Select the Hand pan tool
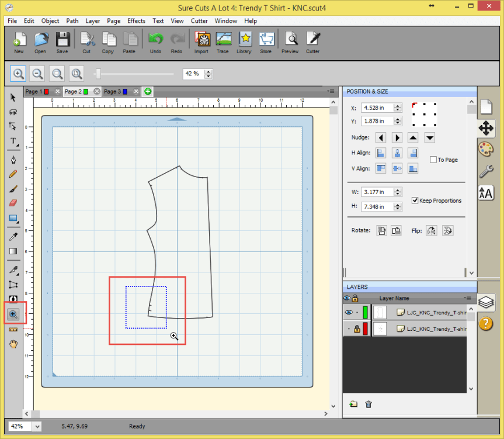This screenshot has width=504, height=439. pyautogui.click(x=13, y=344)
